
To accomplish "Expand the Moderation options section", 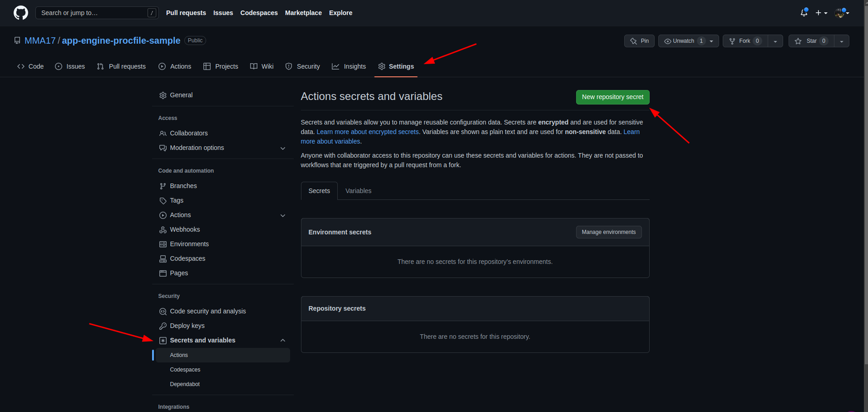I will pos(282,148).
